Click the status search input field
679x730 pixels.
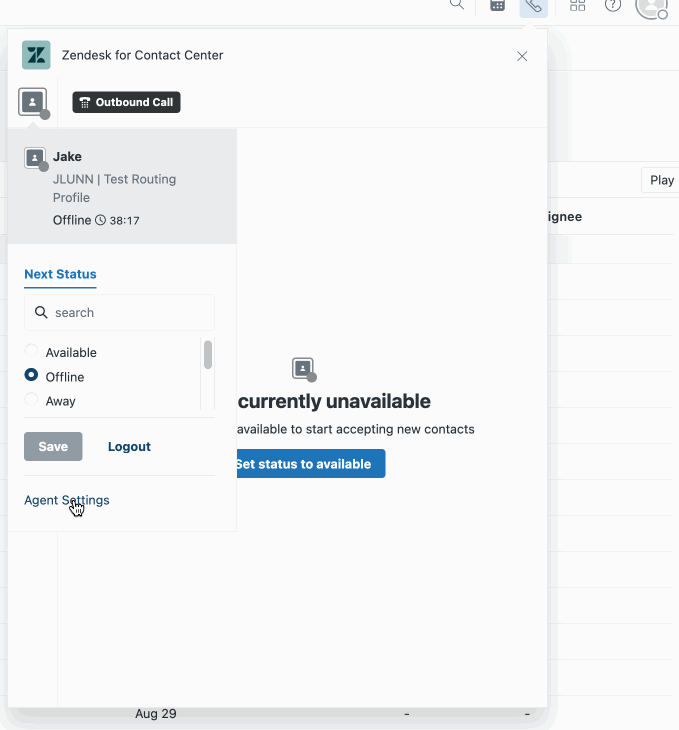click(119, 312)
